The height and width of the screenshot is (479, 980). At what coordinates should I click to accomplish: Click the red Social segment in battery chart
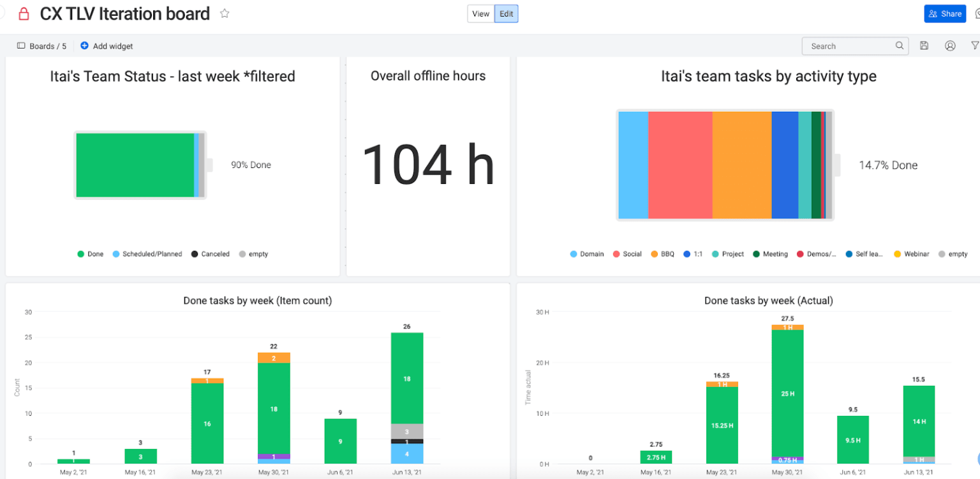(x=680, y=165)
